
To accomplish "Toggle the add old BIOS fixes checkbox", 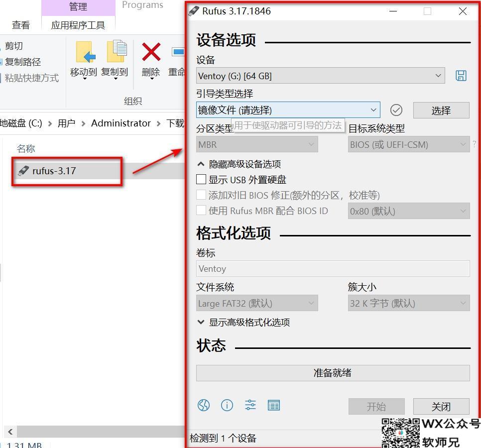I will coord(201,195).
